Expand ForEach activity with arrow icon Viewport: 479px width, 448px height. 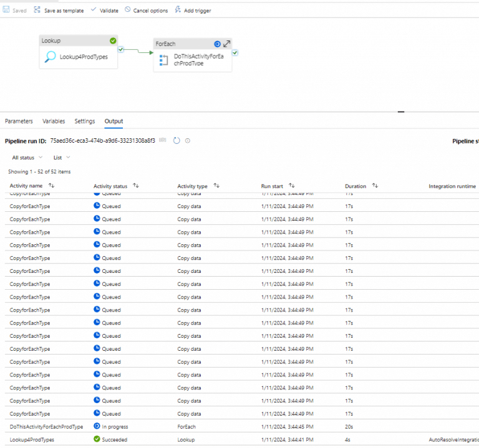[x=227, y=44]
